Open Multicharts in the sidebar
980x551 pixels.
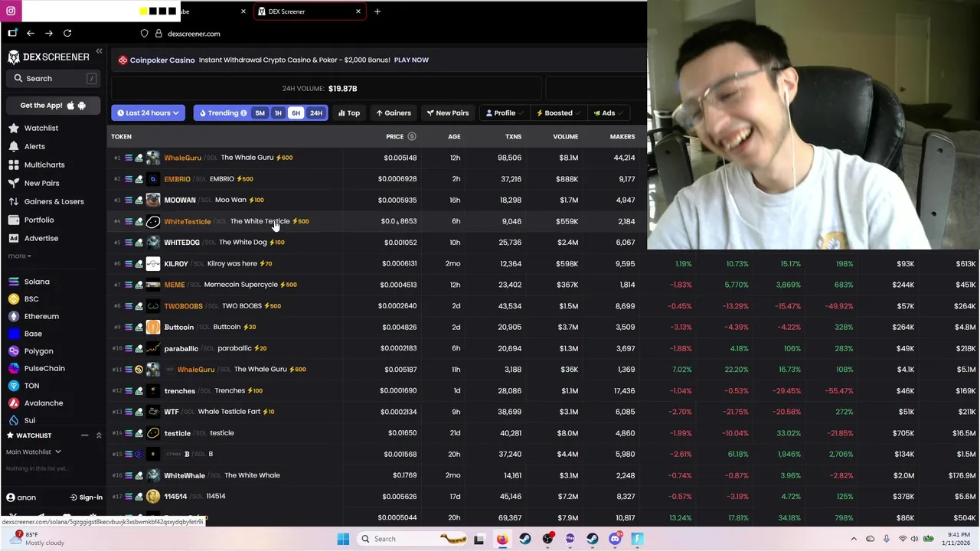44,165
